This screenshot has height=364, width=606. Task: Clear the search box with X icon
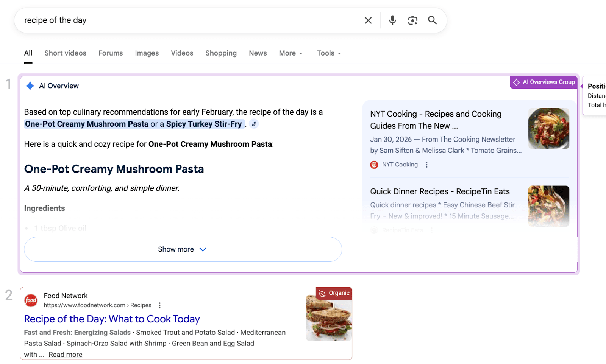coord(368,20)
